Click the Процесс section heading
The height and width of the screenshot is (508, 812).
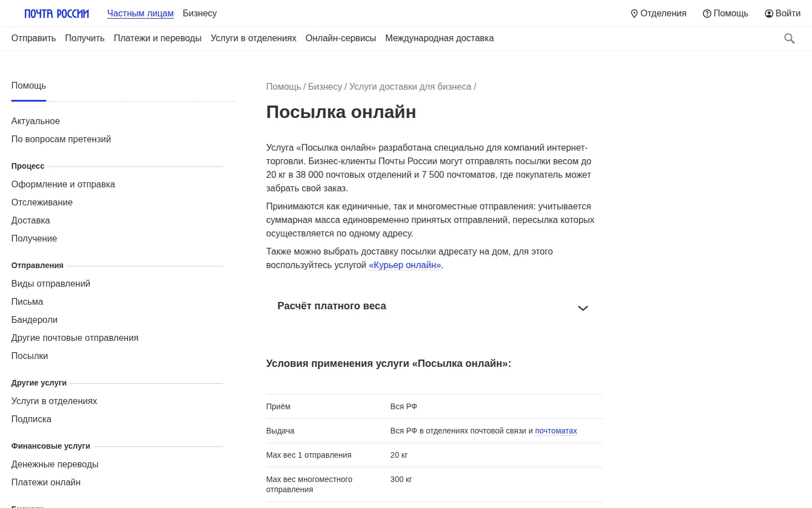[x=28, y=166]
